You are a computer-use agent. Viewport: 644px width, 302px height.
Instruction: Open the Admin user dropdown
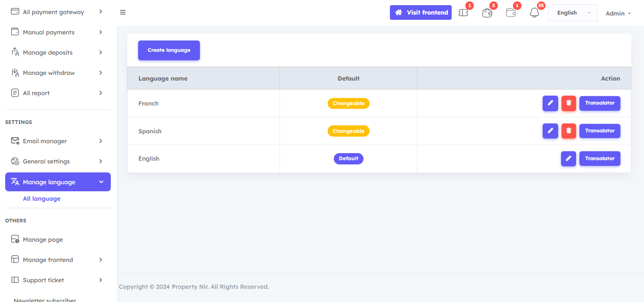coord(618,13)
